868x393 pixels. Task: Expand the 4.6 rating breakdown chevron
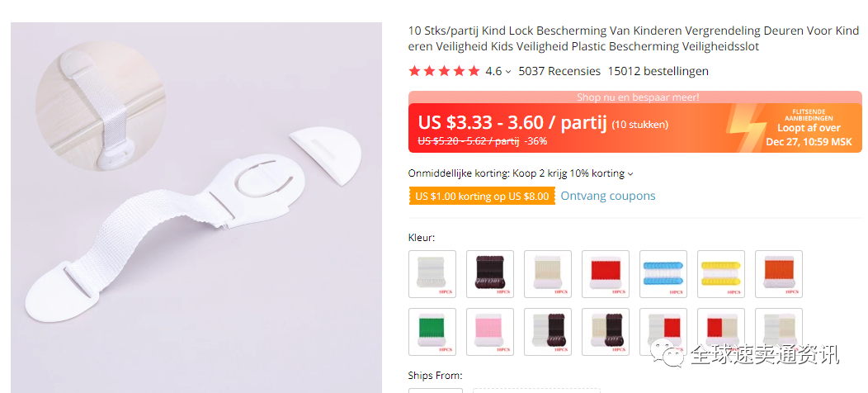pyautogui.click(x=508, y=72)
